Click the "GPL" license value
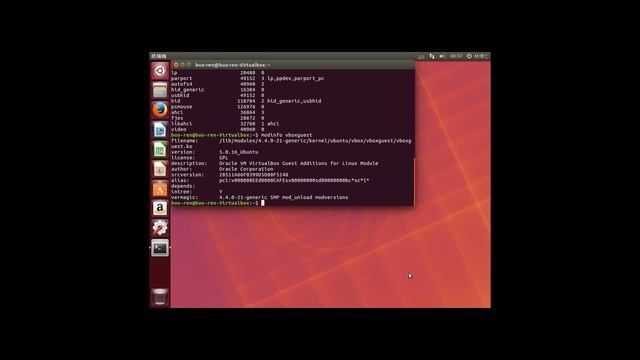 point(224,158)
